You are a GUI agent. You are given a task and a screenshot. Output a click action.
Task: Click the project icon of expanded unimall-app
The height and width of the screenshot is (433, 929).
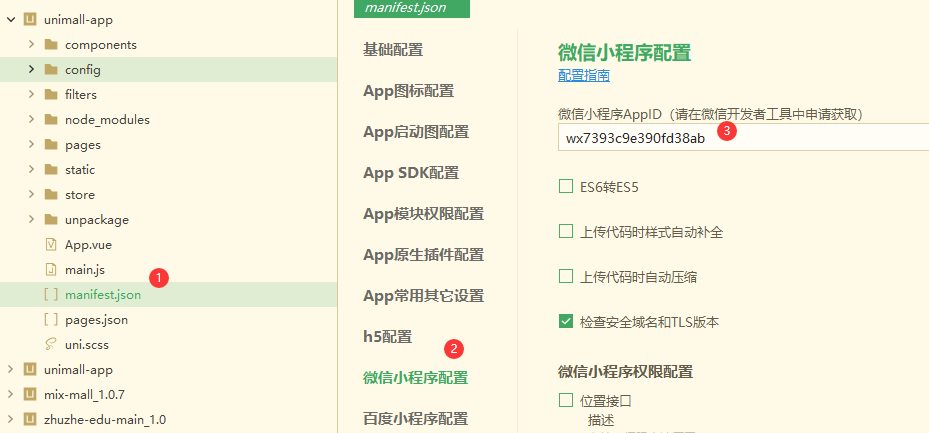[x=30, y=20]
